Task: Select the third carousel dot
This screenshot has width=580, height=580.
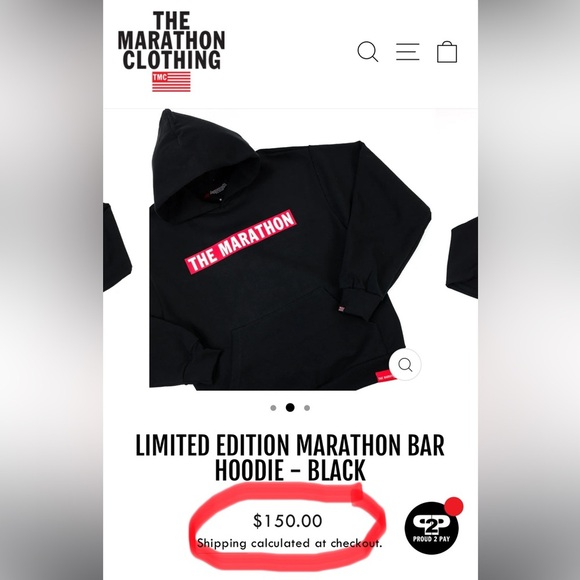Action: (x=307, y=408)
